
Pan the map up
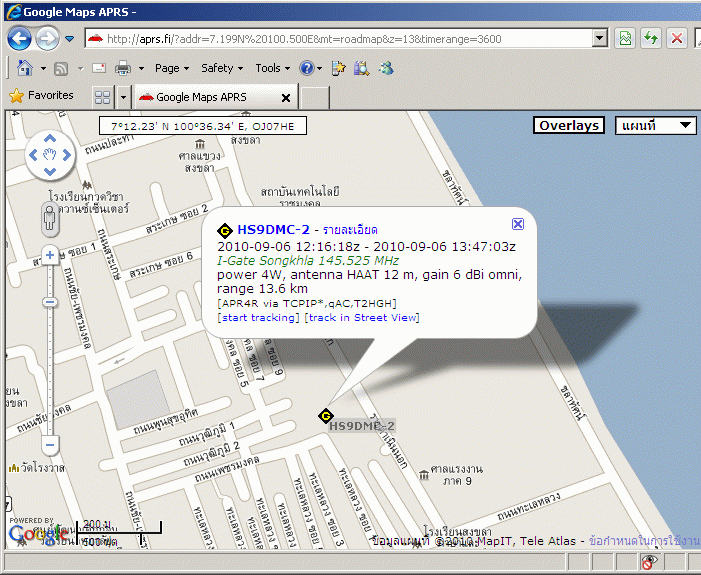coord(50,138)
